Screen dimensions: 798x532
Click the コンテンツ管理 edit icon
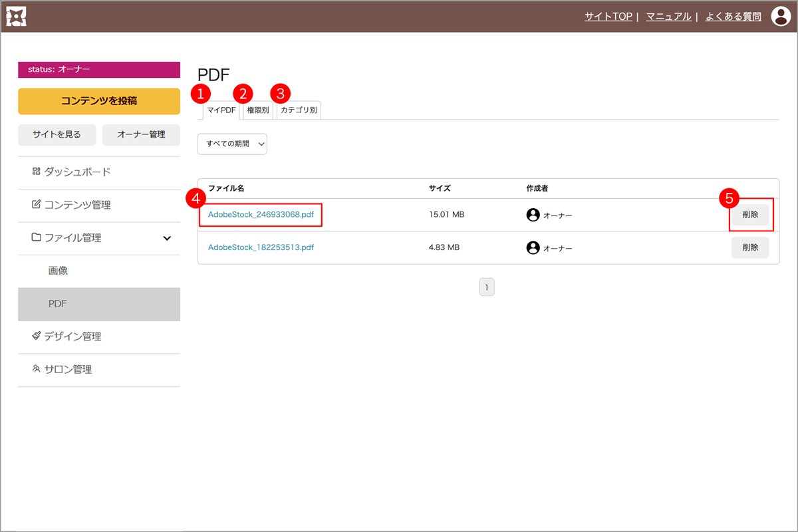(36, 205)
